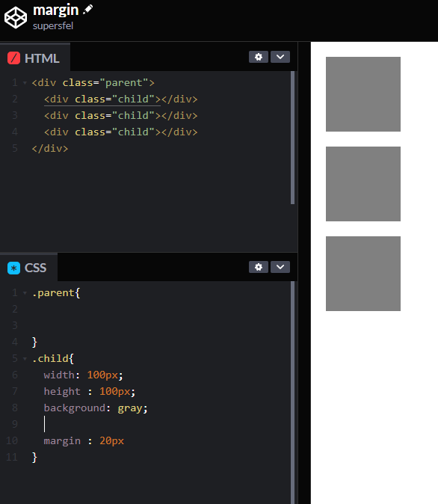Collapse fold arrow at .parent rule
Viewport: 438px width, 504px height.
(x=25, y=293)
